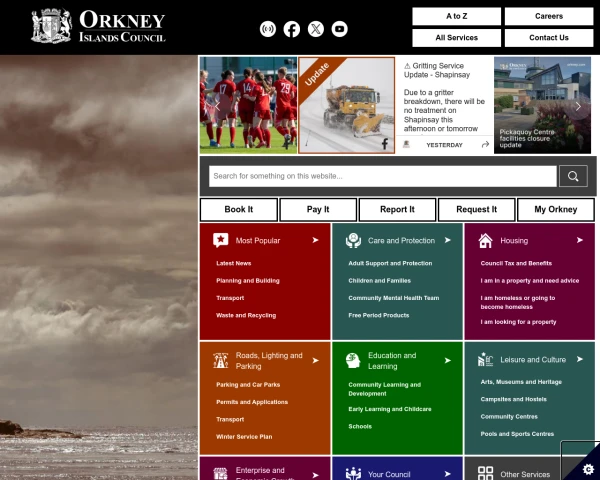The image size is (600, 480).
Task: Select the Report It tab
Action: click(x=397, y=210)
